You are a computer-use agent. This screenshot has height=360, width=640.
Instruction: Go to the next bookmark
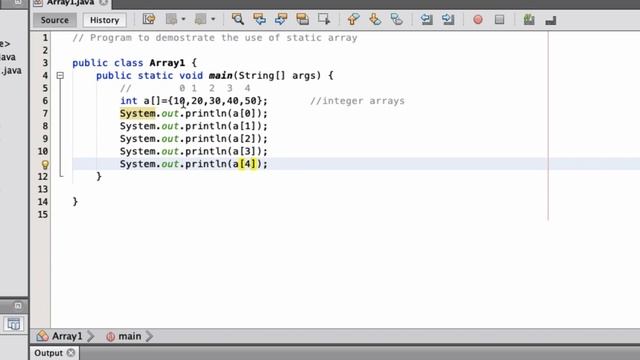[x=375, y=19]
